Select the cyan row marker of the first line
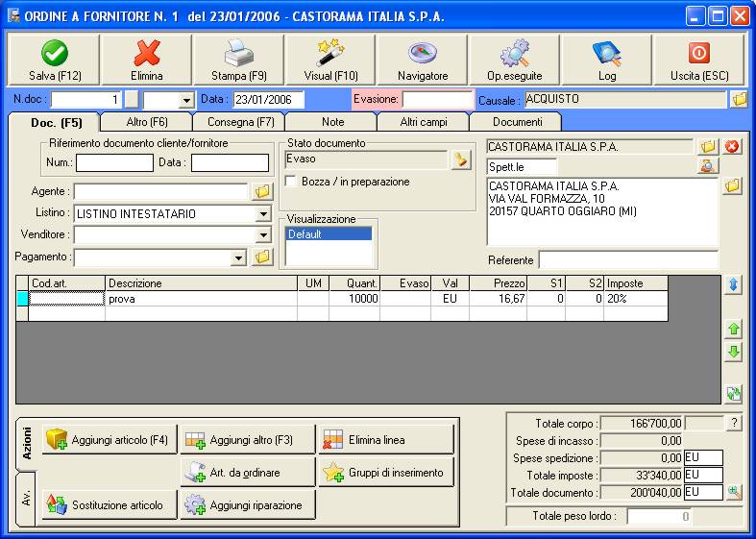The width and height of the screenshot is (756, 539). click(22, 299)
